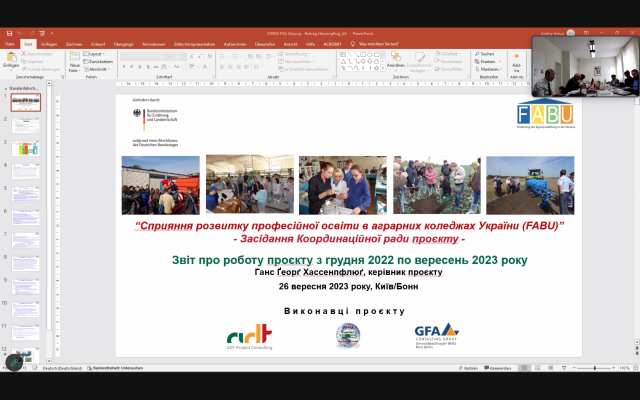Switch to the Animationen ribbon tab
This screenshot has width=640, height=400.
click(x=153, y=44)
